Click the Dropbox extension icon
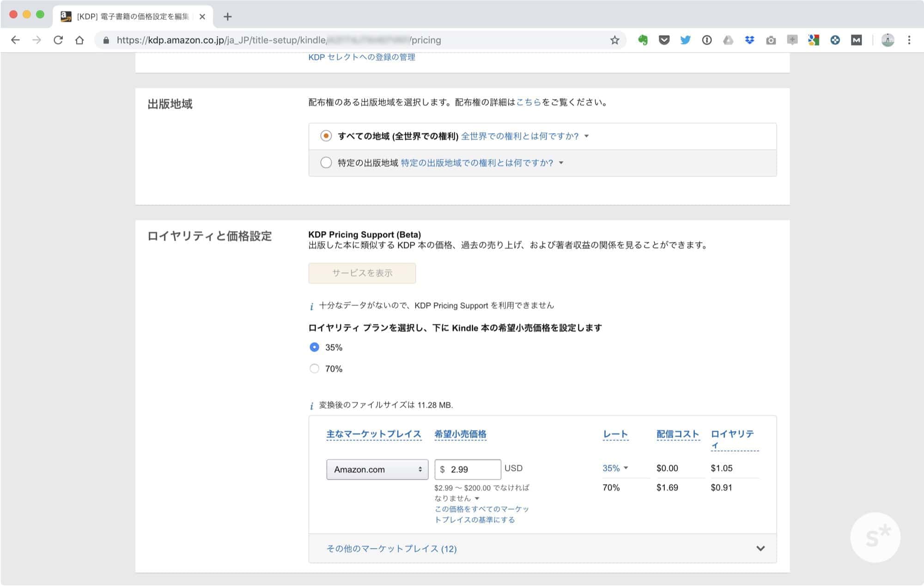This screenshot has height=586, width=924. pyautogui.click(x=749, y=40)
